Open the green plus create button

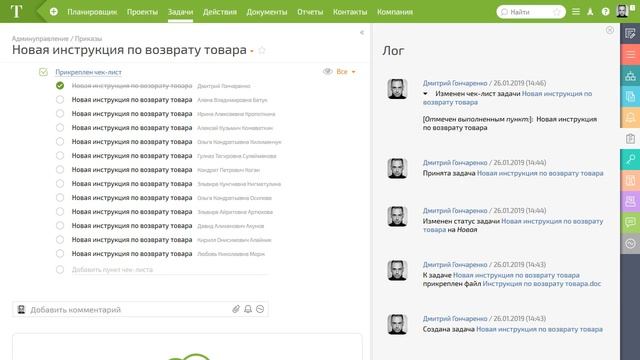(x=53, y=12)
